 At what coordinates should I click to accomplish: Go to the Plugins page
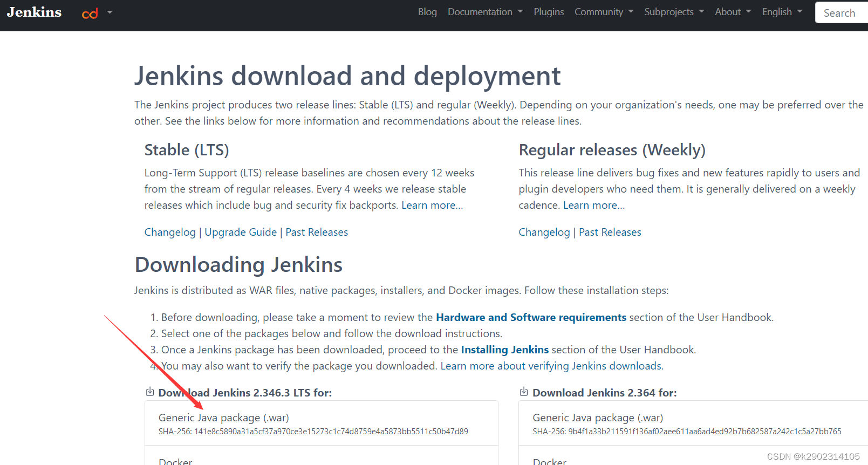(x=549, y=12)
